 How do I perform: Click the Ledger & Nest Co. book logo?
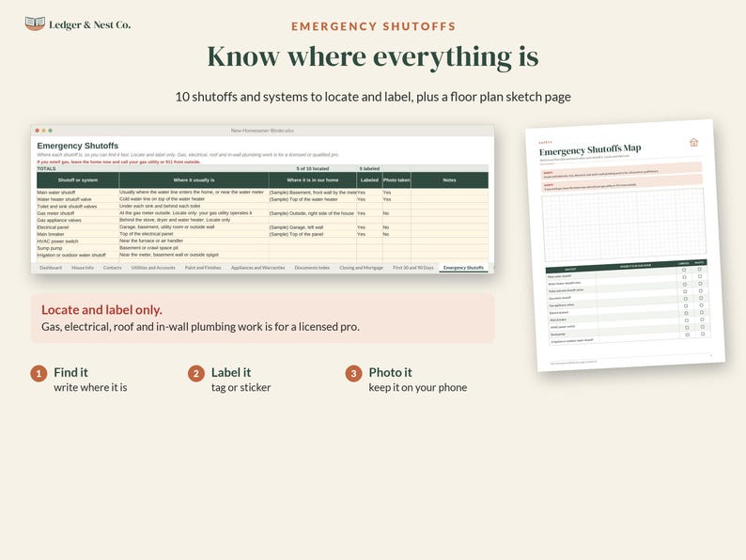click(x=35, y=23)
